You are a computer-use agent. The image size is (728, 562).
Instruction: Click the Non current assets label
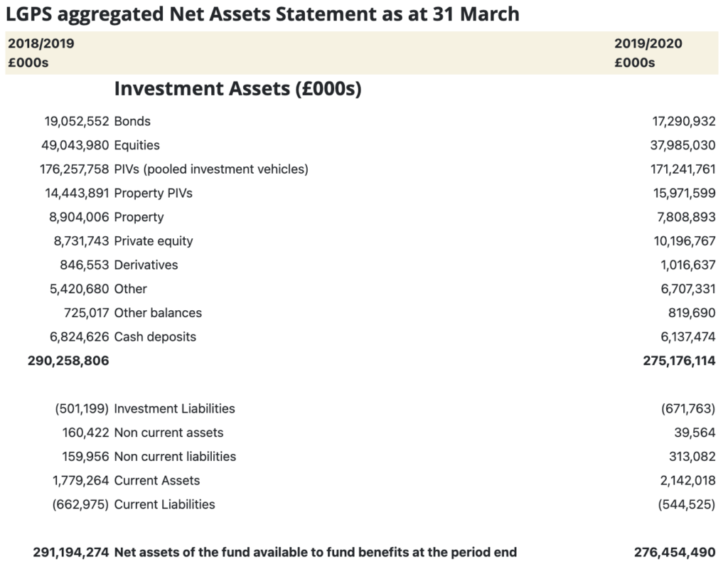(168, 433)
